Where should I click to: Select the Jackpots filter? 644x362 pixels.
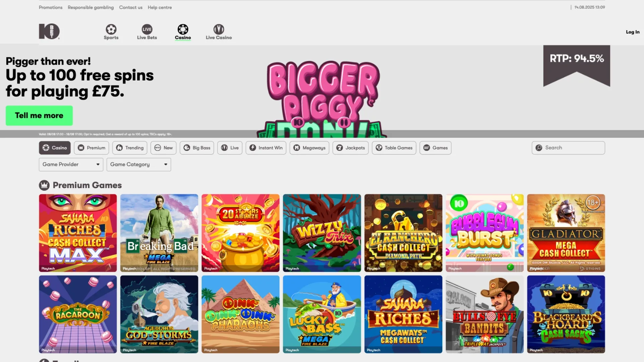[351, 148]
